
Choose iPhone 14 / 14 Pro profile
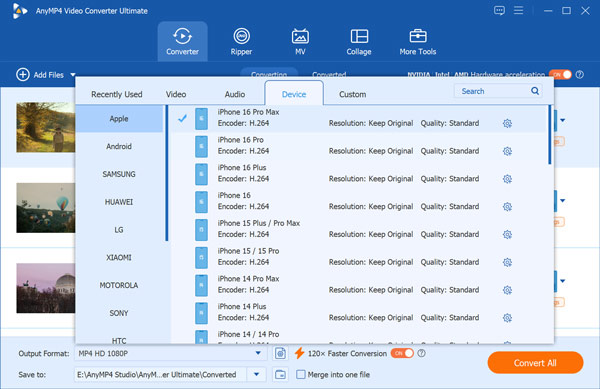[x=358, y=336]
